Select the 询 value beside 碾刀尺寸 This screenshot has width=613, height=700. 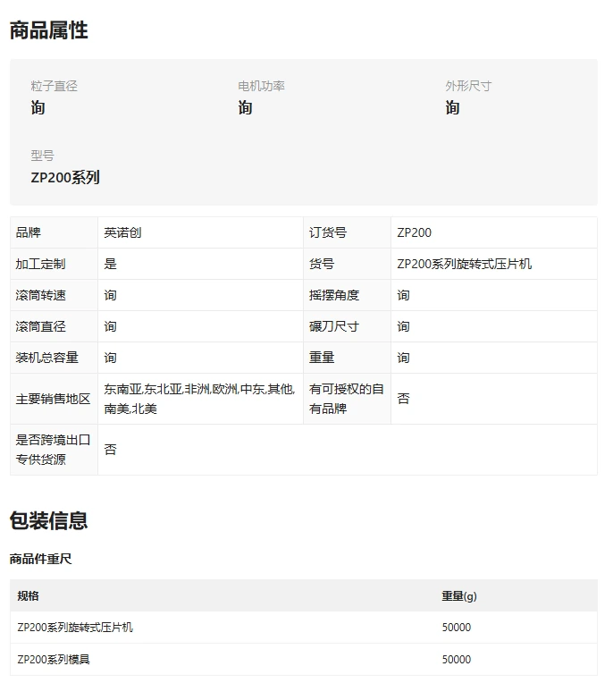pos(403,326)
